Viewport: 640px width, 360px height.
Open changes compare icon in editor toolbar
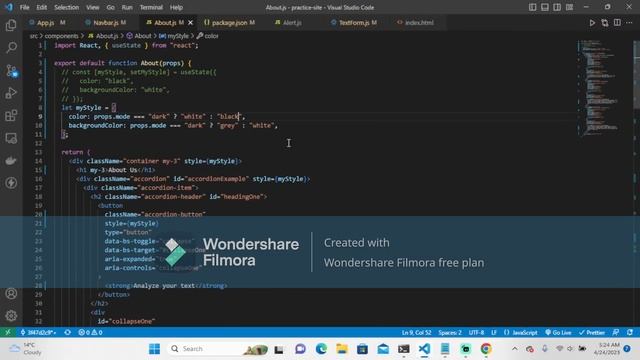(604, 23)
